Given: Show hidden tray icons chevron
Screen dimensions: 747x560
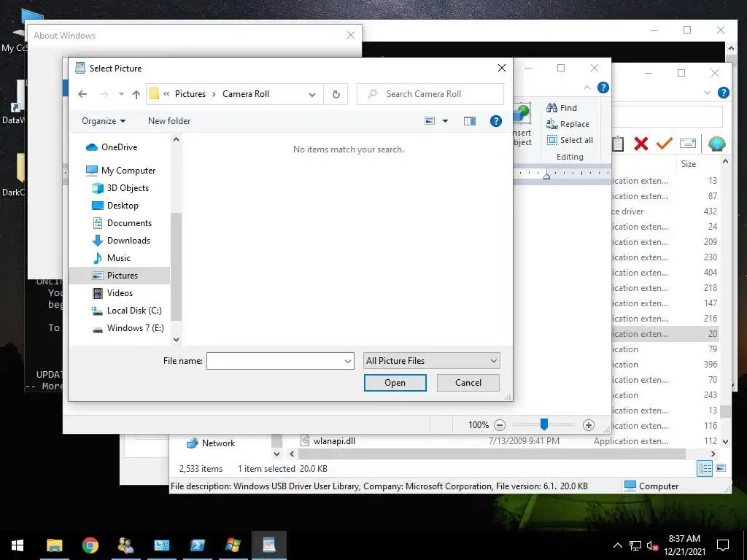Looking at the screenshot, I should (x=617, y=545).
